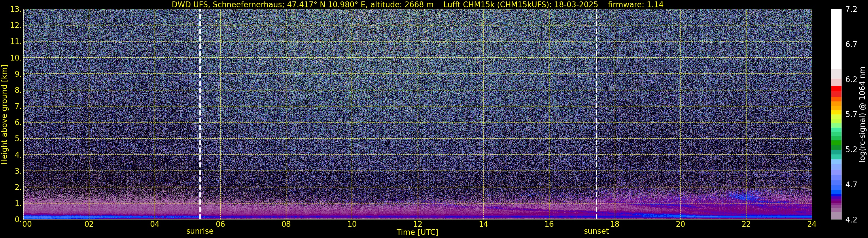The image size is (868, 238).
Task: Click the white dashed sunset line
Action: point(596,114)
